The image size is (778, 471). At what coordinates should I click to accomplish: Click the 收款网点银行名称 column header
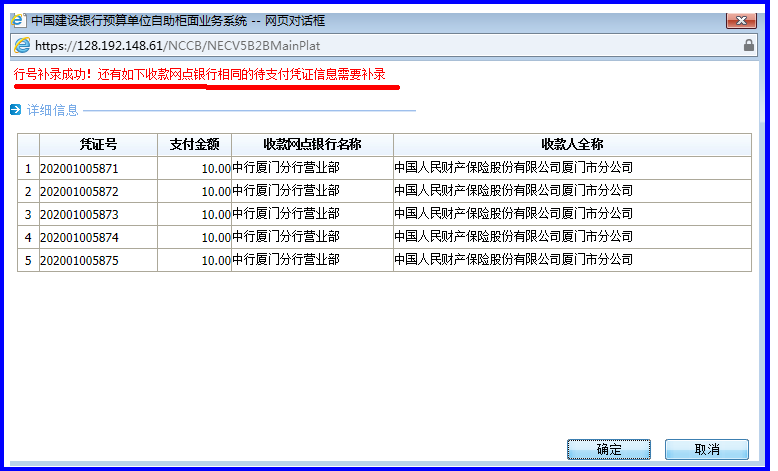point(312,145)
